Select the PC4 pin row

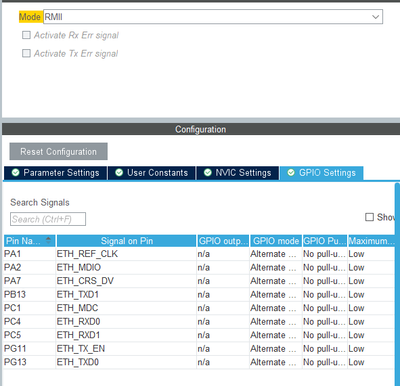(199, 322)
